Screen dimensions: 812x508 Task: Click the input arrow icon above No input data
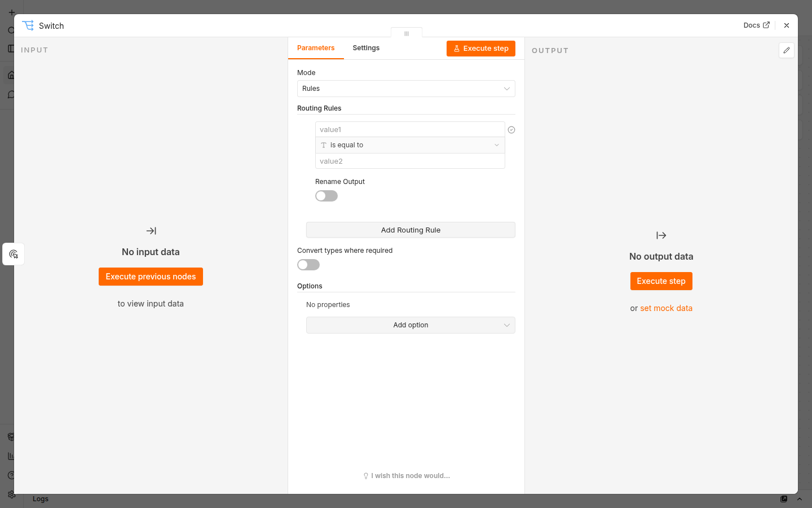151,231
